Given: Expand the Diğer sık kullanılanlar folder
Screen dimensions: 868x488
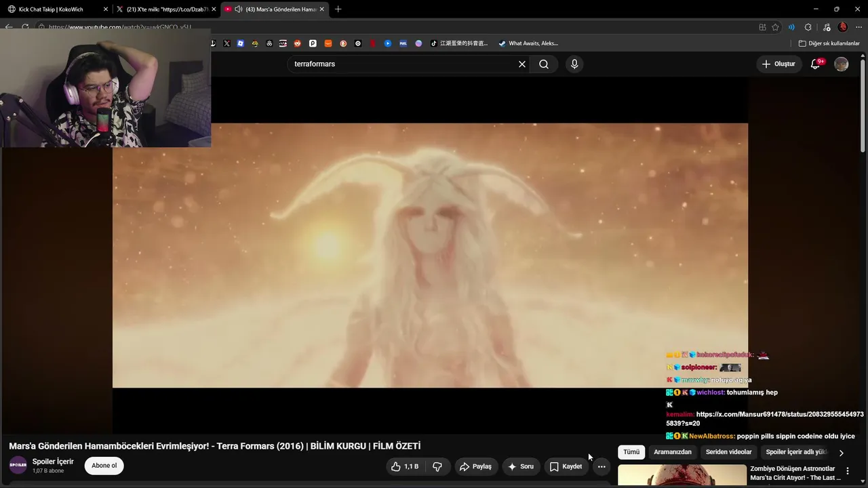Looking at the screenshot, I should point(829,43).
